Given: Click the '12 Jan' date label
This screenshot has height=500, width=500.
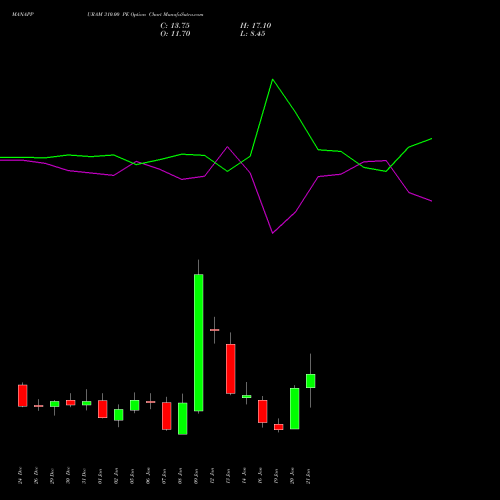Looking at the screenshot, I should pos(212,476).
